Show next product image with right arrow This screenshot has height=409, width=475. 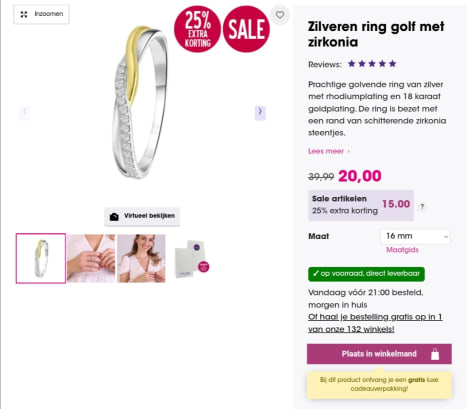coord(260,112)
